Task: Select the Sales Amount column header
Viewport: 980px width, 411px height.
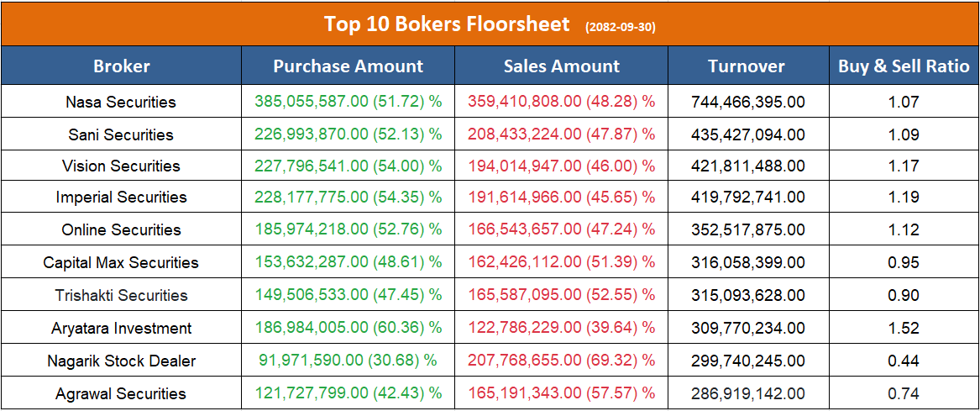Action: (x=562, y=66)
